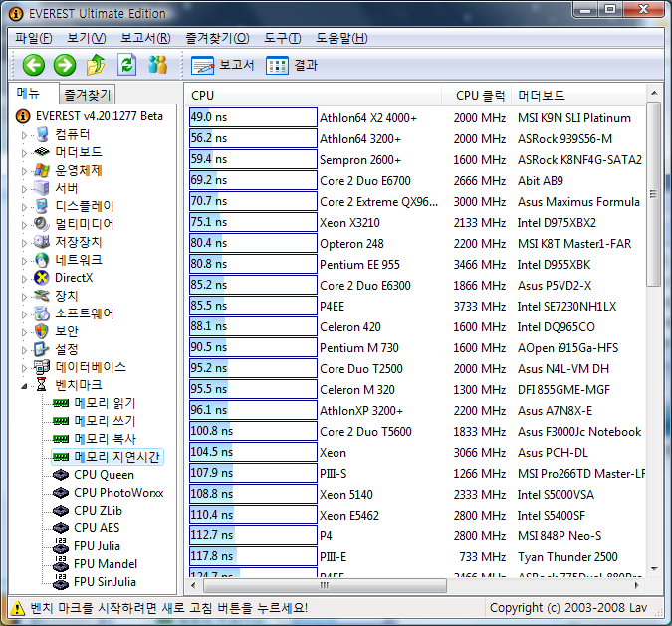Collapse the 벤치마크 tree node arrow
This screenshot has width=672, height=626.
pyautogui.click(x=24, y=386)
